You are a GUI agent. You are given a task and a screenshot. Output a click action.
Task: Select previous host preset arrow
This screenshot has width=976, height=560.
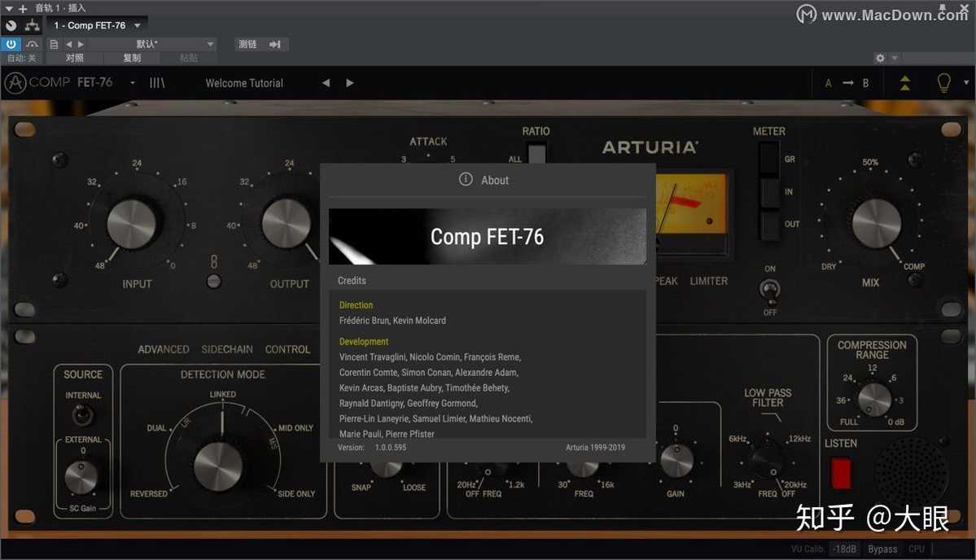pos(68,44)
